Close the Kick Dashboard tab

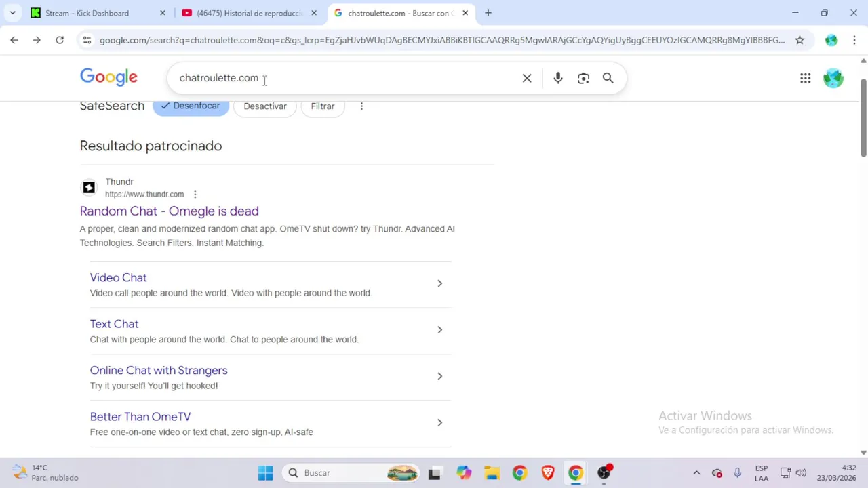click(163, 13)
